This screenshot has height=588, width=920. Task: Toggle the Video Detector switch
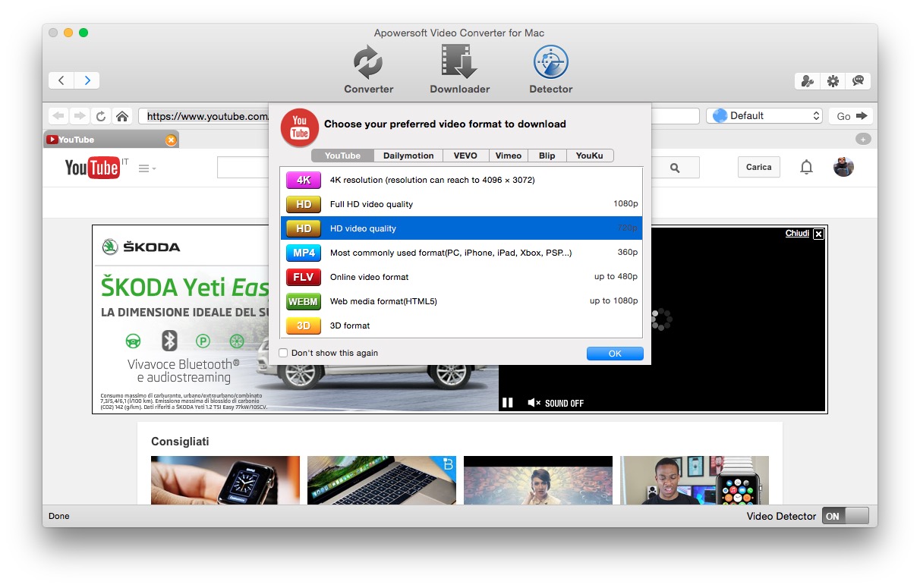click(x=845, y=516)
